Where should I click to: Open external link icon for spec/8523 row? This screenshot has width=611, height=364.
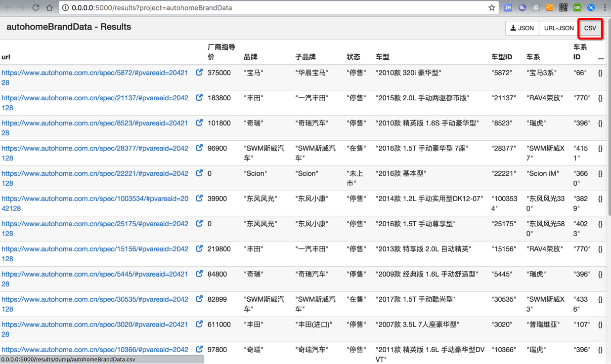(x=199, y=122)
